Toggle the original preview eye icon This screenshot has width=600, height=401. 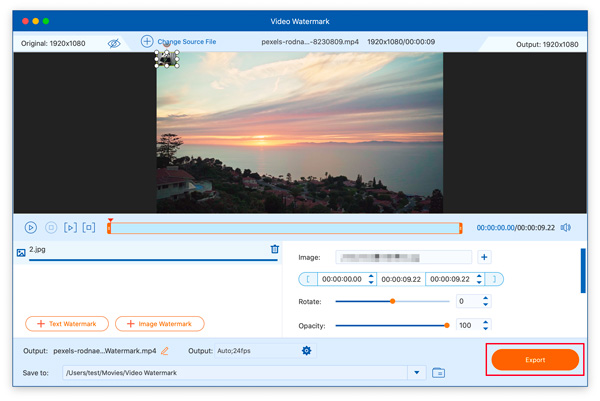pos(114,43)
